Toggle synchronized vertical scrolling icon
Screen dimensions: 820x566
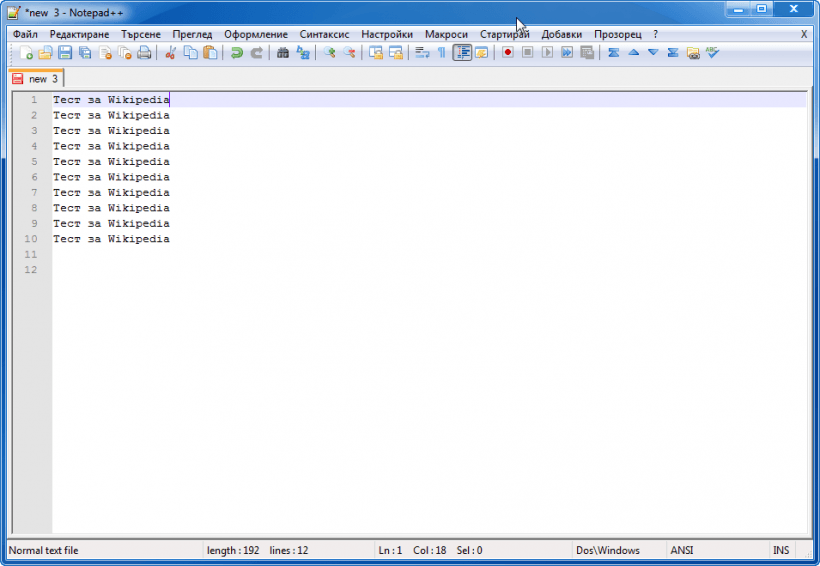(375, 52)
